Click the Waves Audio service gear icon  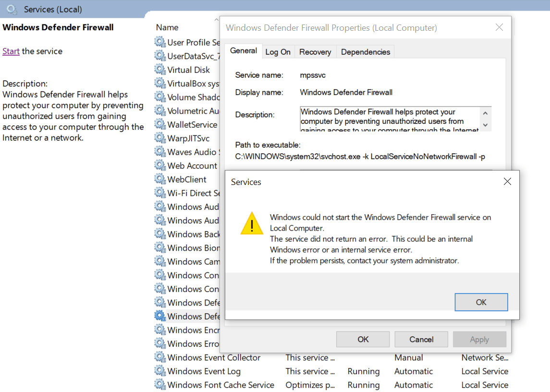coord(160,152)
